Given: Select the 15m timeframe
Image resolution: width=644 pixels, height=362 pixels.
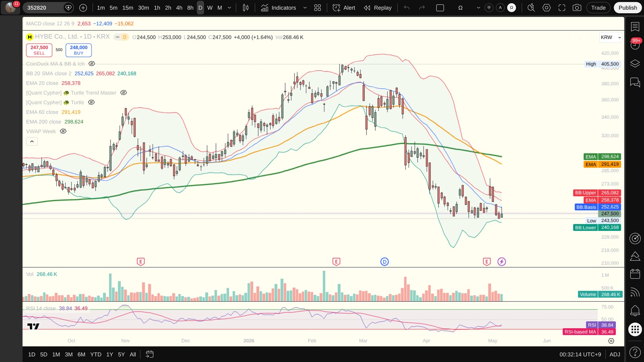Looking at the screenshot, I should (x=128, y=8).
